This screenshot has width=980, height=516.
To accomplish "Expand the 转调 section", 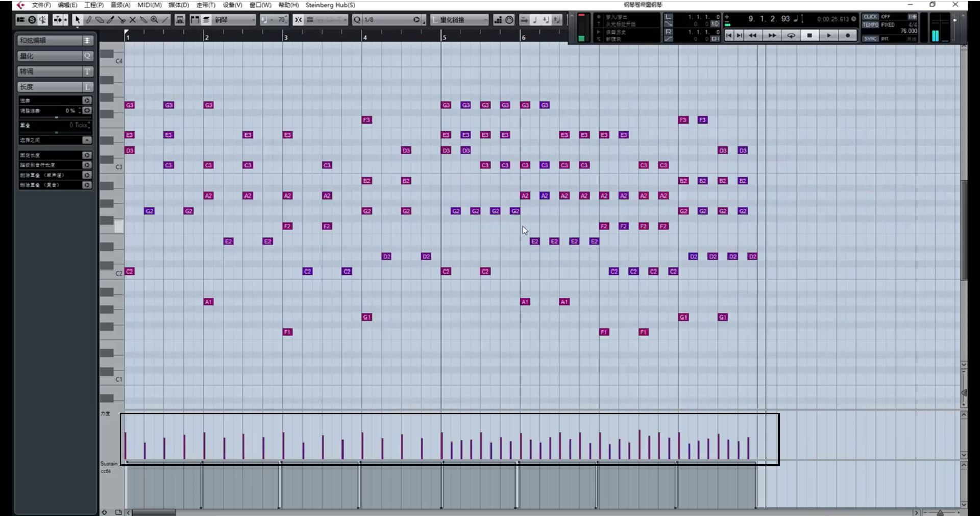I will click(x=55, y=71).
